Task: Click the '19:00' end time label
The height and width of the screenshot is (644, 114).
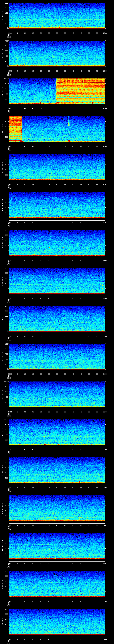Action: [105, 184]
